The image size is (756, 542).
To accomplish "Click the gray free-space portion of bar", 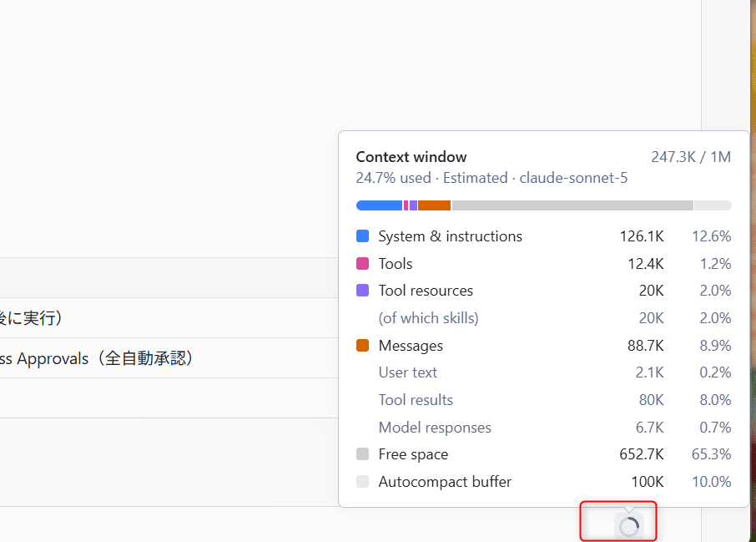I will click(572, 205).
